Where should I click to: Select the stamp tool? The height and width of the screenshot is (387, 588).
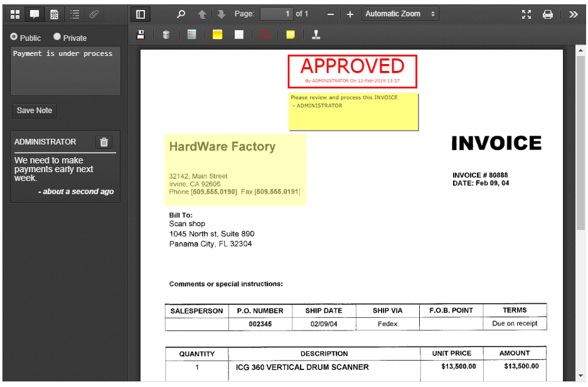[x=316, y=35]
